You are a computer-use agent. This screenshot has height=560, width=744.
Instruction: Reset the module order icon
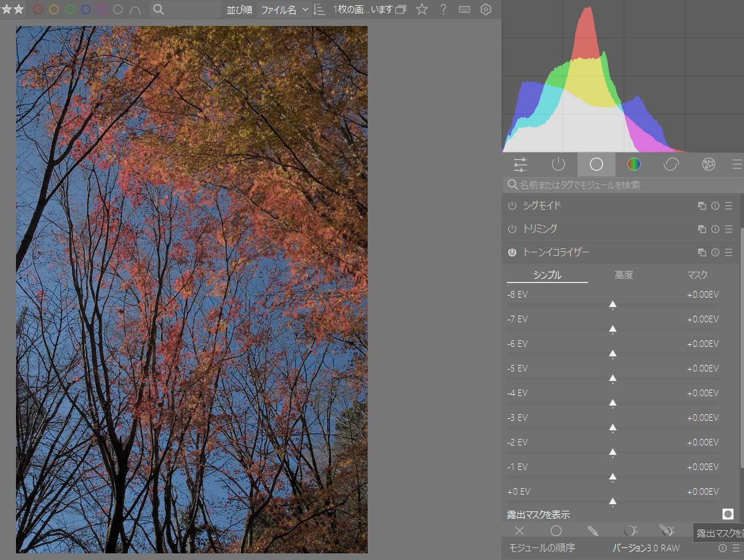tap(723, 548)
